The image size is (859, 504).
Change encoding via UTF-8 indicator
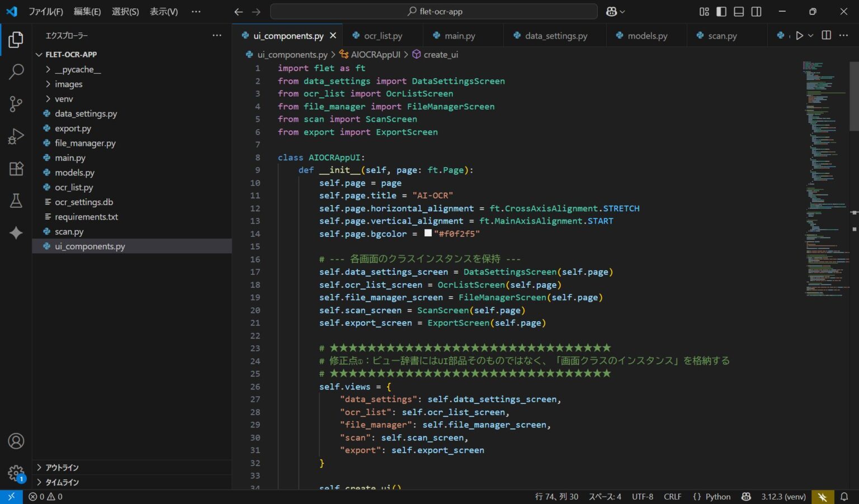tap(642, 496)
